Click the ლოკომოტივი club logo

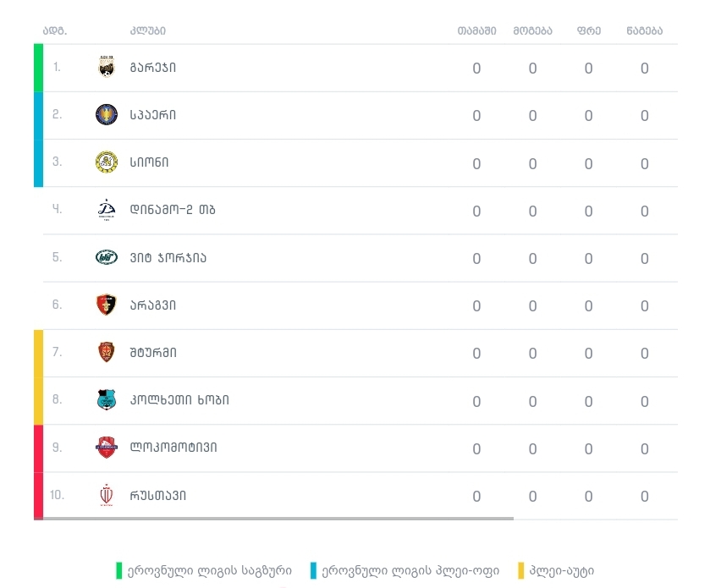107,448
